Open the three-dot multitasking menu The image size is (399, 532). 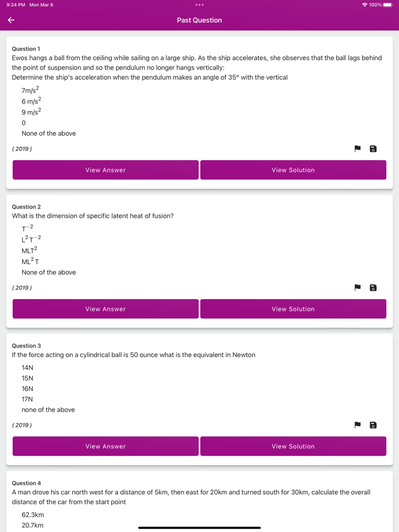[199, 5]
